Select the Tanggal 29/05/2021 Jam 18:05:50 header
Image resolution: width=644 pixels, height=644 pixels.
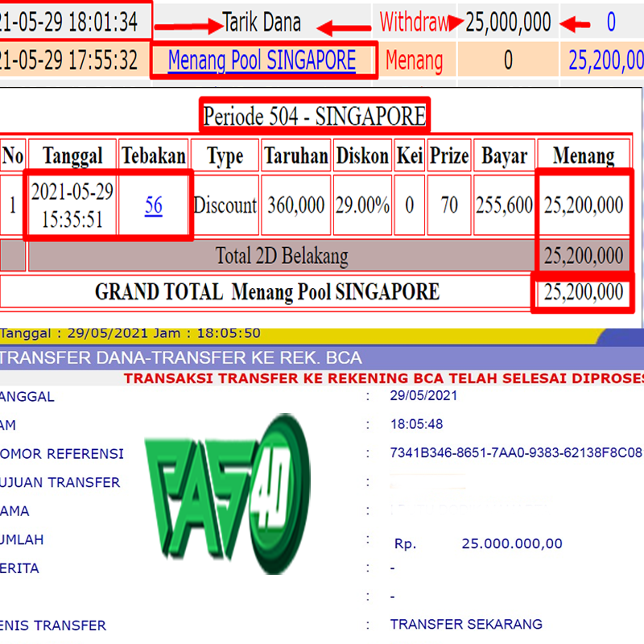pyautogui.click(x=130, y=333)
